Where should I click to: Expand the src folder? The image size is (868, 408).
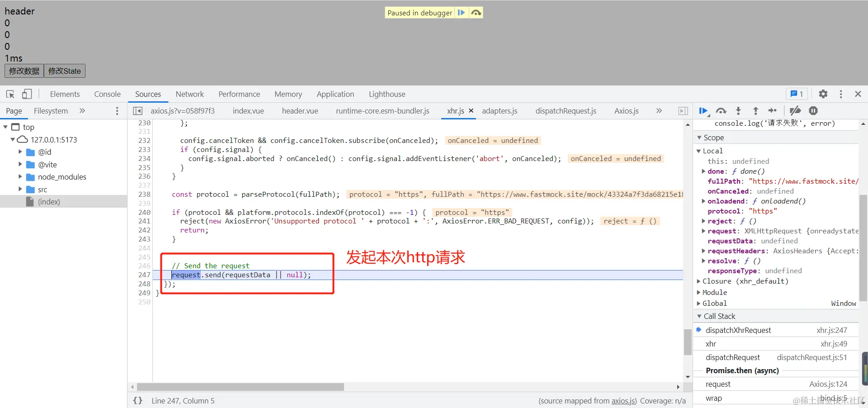(20, 189)
